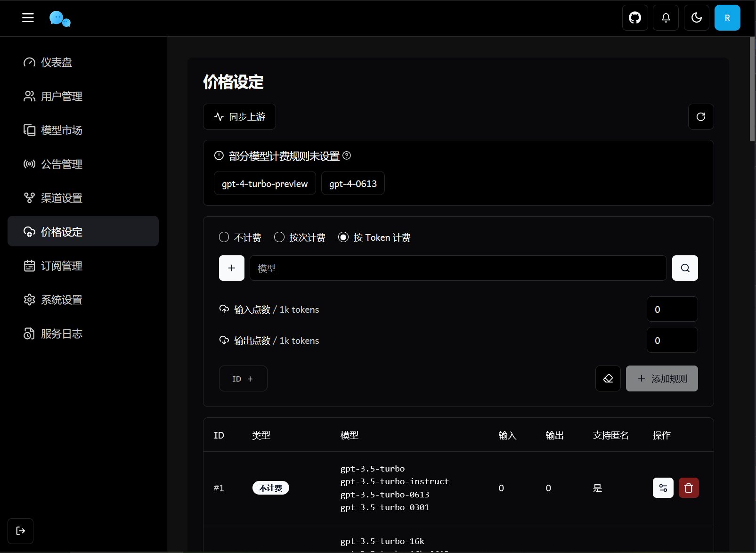Click the search magnifier button

click(x=685, y=268)
